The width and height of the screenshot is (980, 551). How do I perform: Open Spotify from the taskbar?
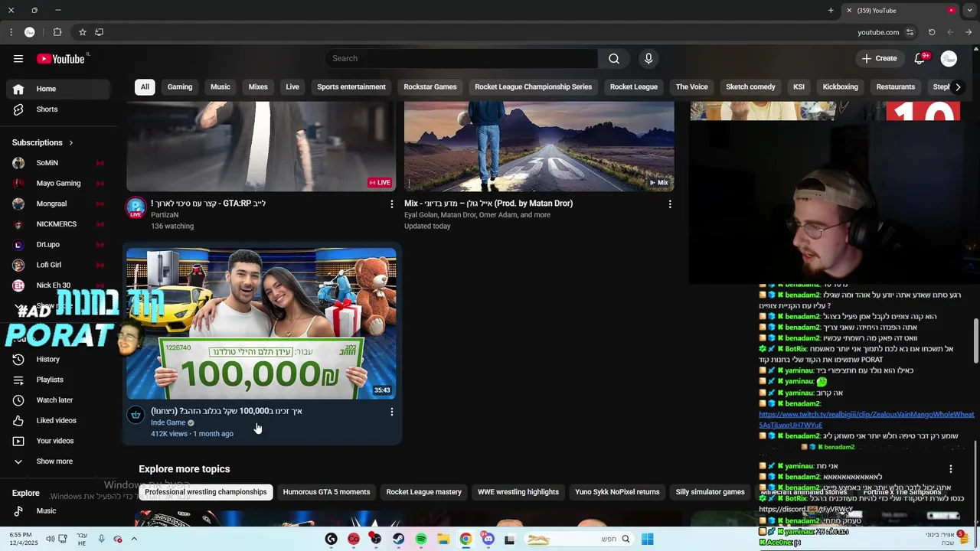click(x=421, y=539)
